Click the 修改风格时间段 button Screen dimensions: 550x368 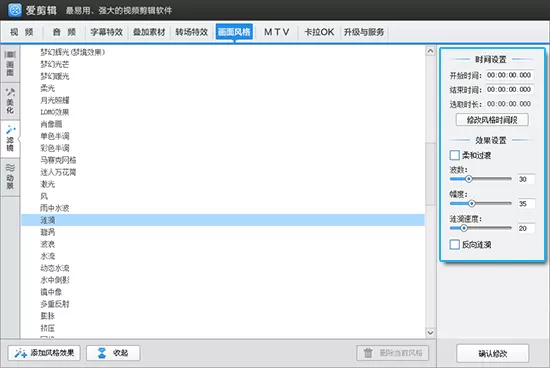492,120
